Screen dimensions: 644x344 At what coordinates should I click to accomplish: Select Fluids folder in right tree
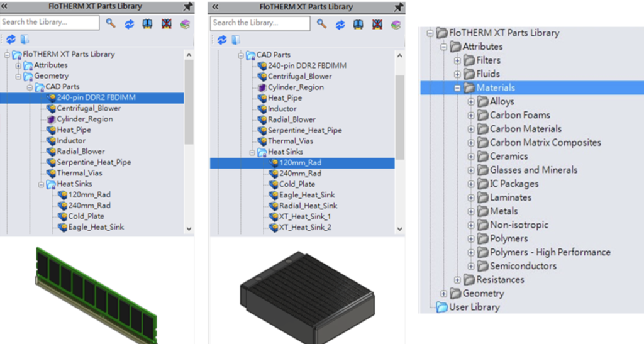coord(488,74)
